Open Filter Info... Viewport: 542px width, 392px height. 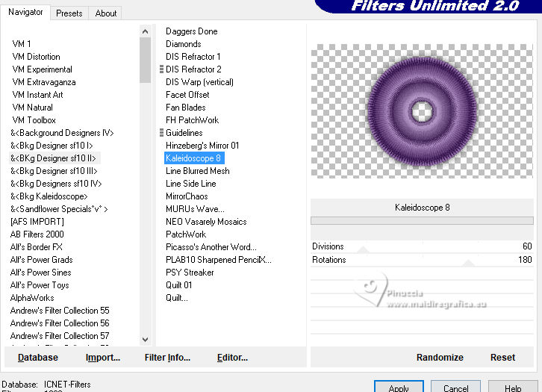pyautogui.click(x=167, y=358)
